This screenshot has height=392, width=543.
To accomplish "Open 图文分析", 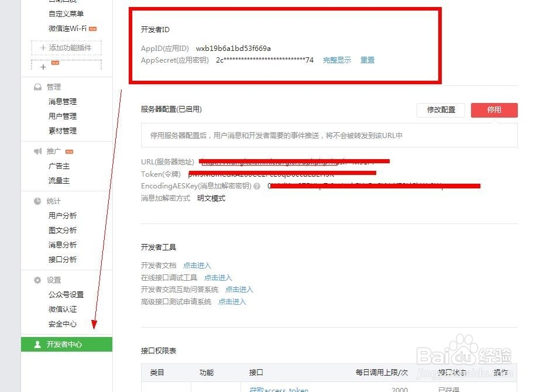I will click(x=63, y=231).
